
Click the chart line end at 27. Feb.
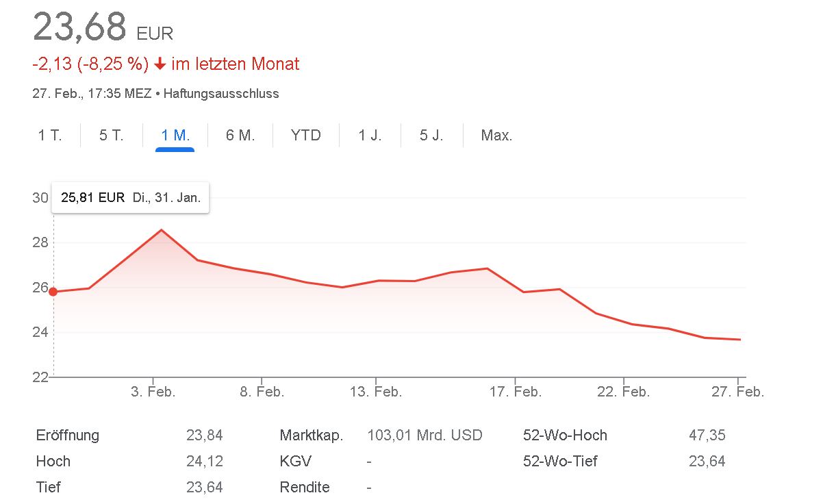pos(739,340)
